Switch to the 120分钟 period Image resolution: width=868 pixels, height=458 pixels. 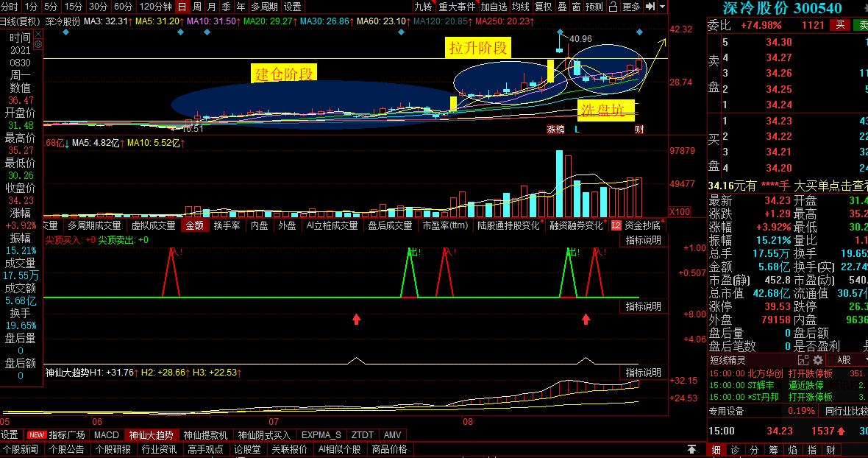coord(155,7)
